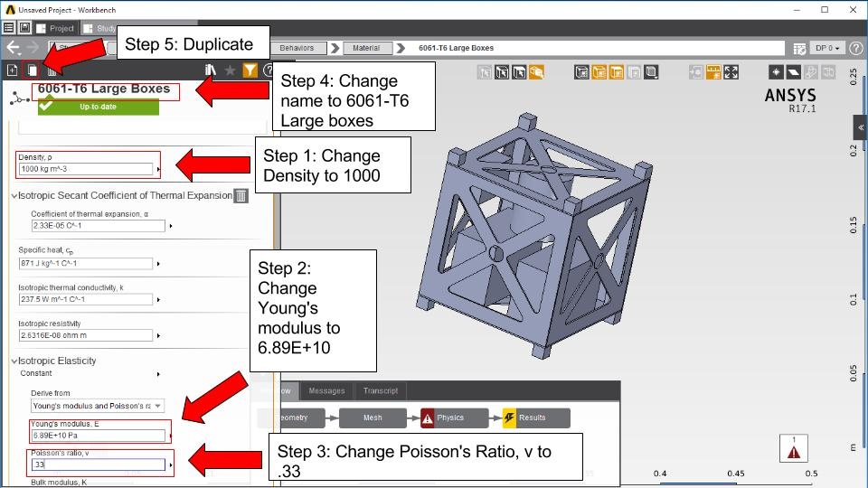Open the hamburger menu icon
The width and height of the screenshot is (868, 488).
click(9, 28)
